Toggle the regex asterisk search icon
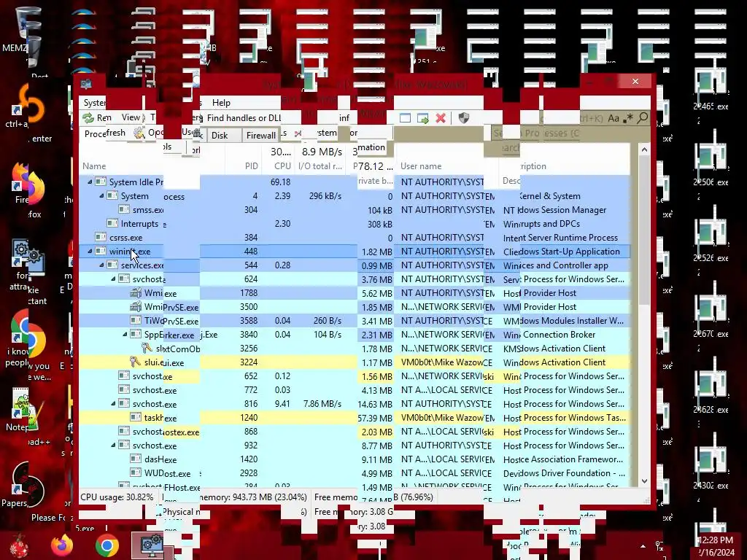The image size is (747, 560). (628, 118)
